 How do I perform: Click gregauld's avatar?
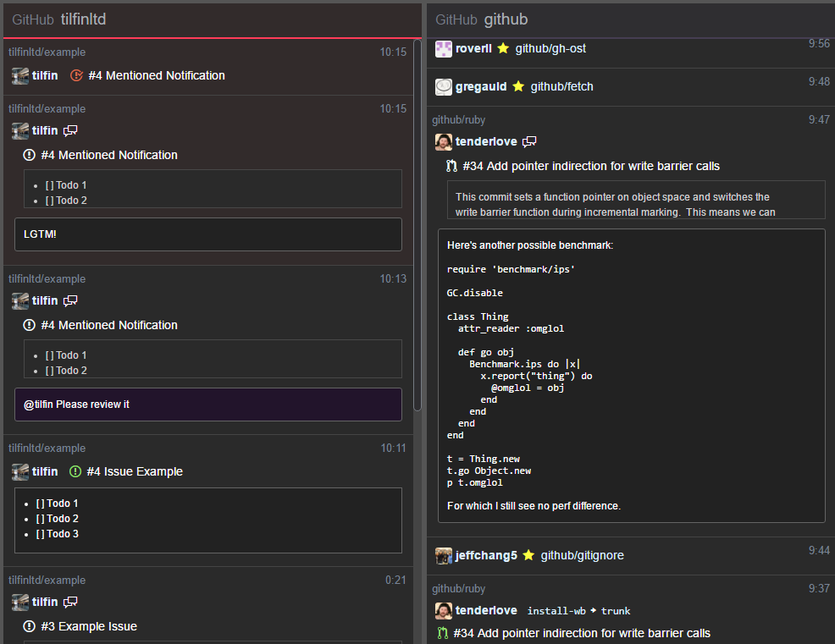444,87
